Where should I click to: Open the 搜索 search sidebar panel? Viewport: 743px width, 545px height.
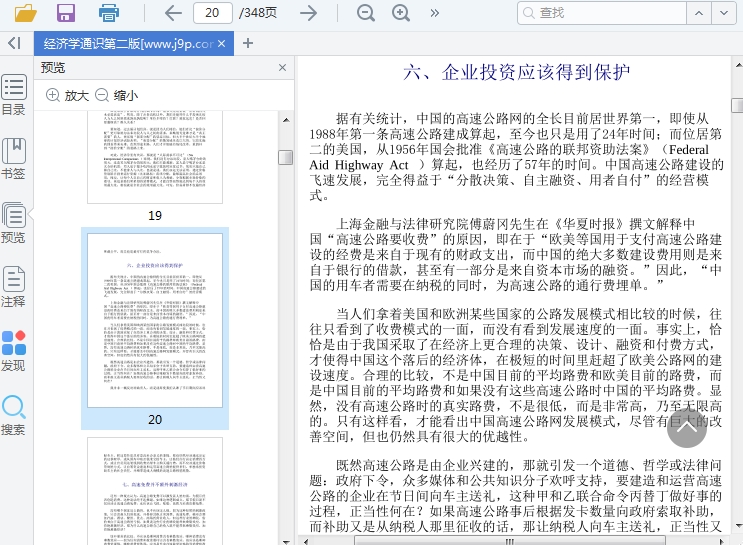click(14, 415)
